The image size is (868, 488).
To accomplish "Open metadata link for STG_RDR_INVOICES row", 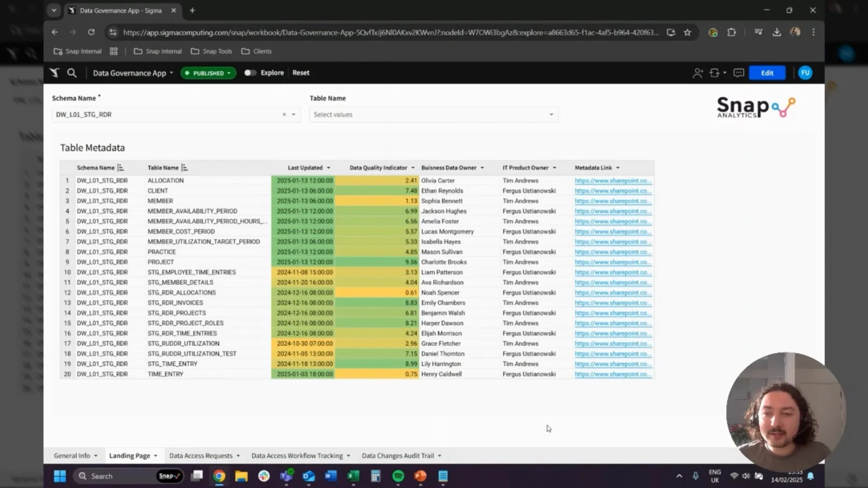I will (613, 303).
